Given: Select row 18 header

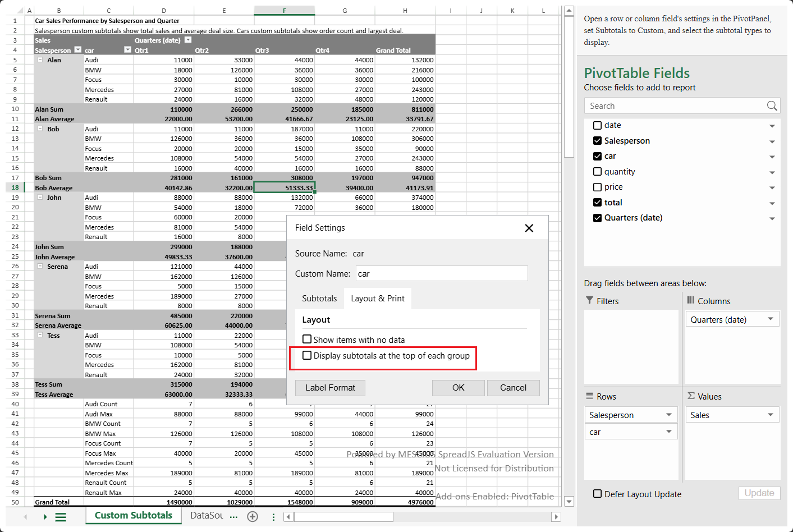Looking at the screenshot, I should (x=15, y=187).
